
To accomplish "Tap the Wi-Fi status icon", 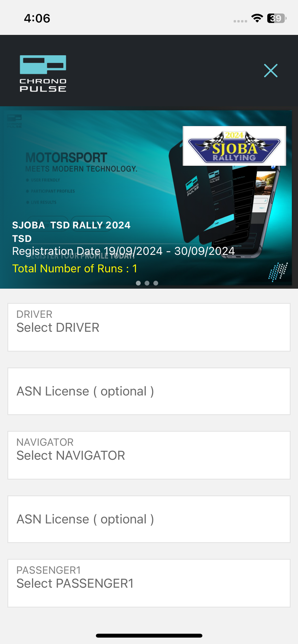I will coord(257,18).
